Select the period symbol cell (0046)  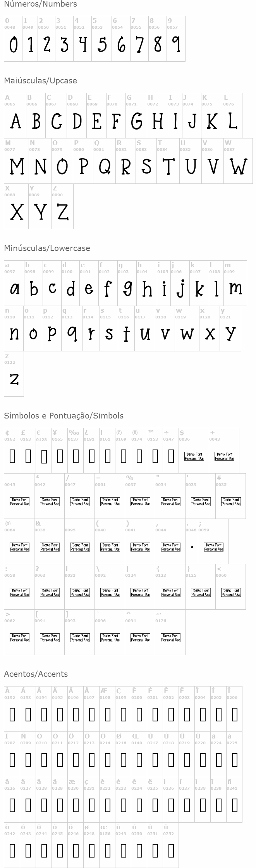pos(192,542)
